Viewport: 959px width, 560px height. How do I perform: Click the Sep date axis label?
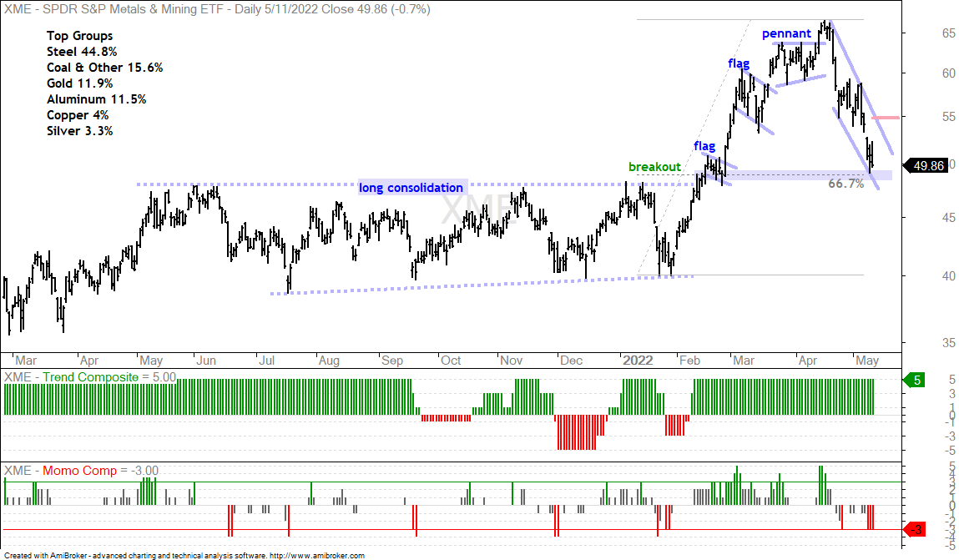392,361
